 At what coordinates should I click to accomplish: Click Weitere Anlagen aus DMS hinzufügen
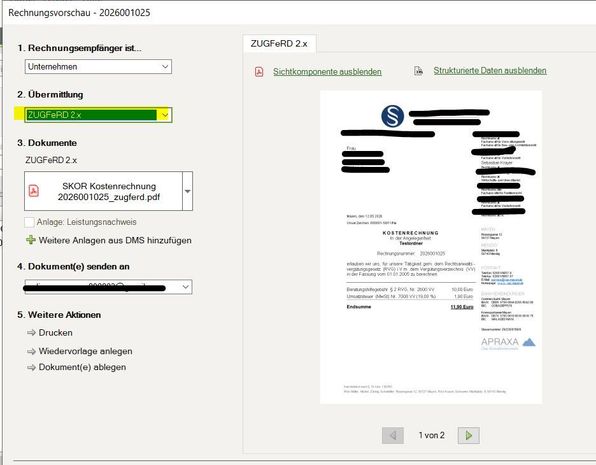(x=115, y=240)
